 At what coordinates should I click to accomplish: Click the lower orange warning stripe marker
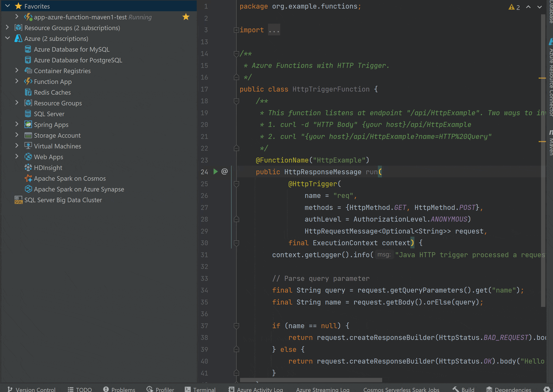click(542, 142)
